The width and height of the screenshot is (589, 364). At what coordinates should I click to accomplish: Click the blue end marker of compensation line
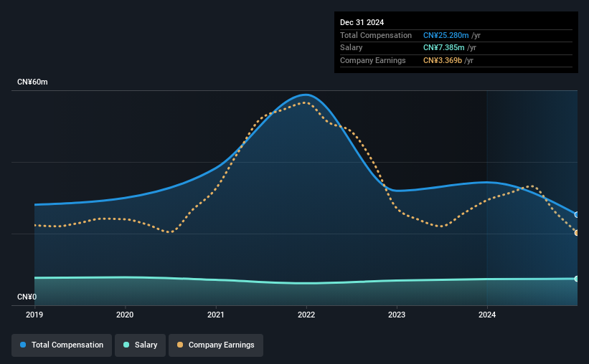577,215
